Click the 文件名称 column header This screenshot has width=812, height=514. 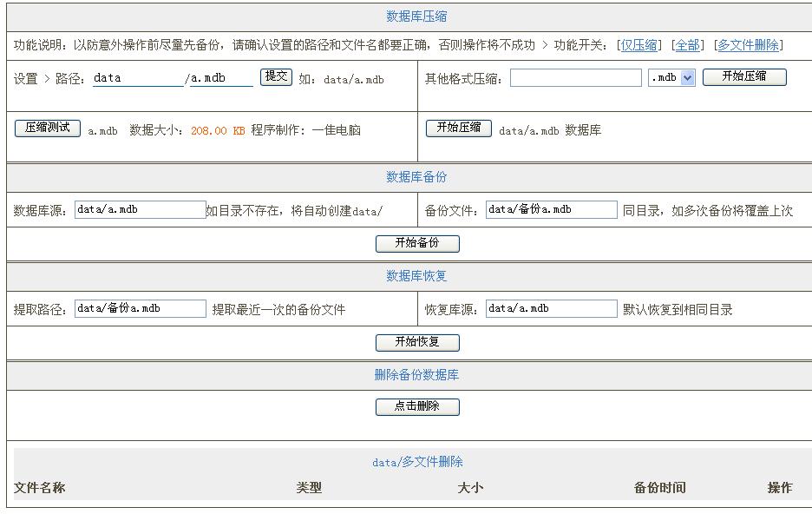coord(33,488)
